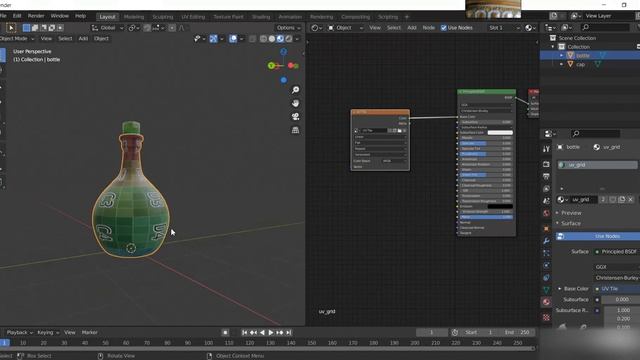Open the Window menu
Viewport: 640px width, 360px height.
60,16
